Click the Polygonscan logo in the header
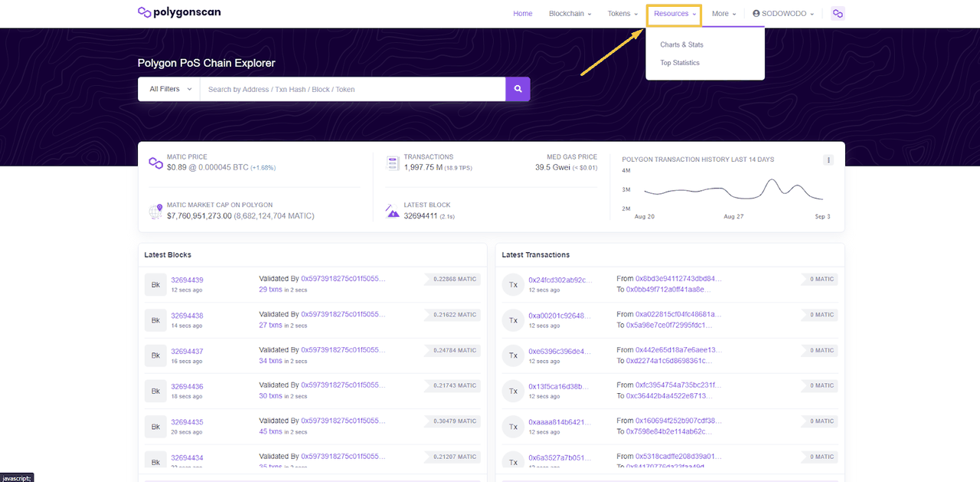980x482 pixels. (x=178, y=11)
